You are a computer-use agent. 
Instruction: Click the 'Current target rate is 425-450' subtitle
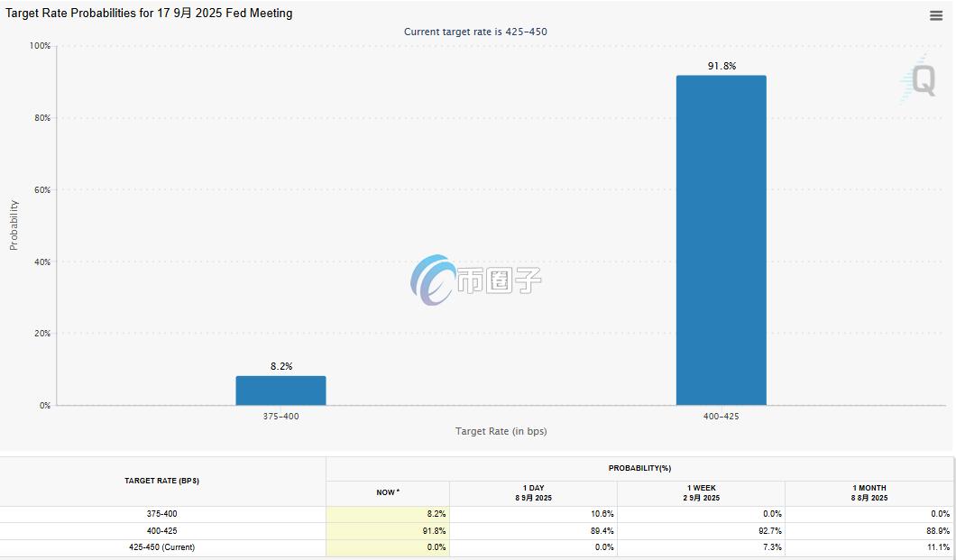475,32
